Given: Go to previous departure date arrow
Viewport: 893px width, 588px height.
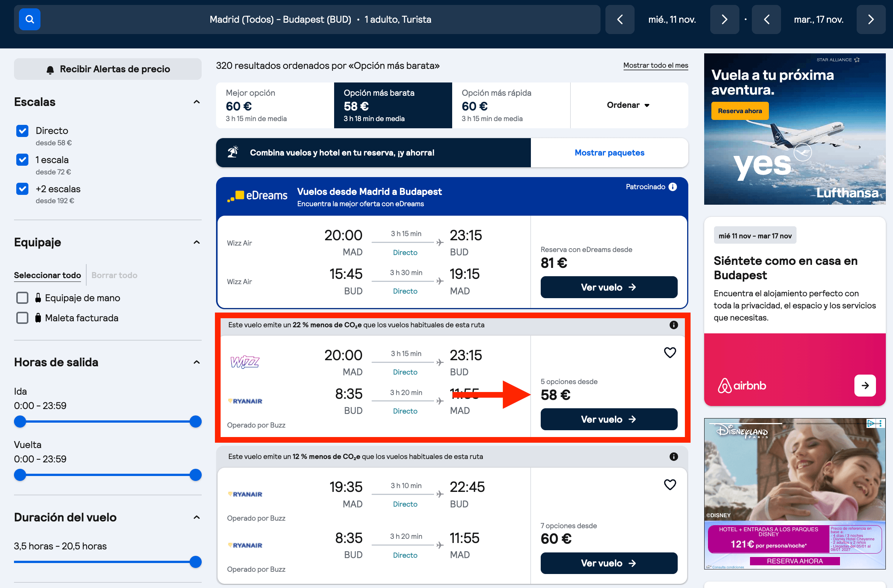Looking at the screenshot, I should coord(620,19).
